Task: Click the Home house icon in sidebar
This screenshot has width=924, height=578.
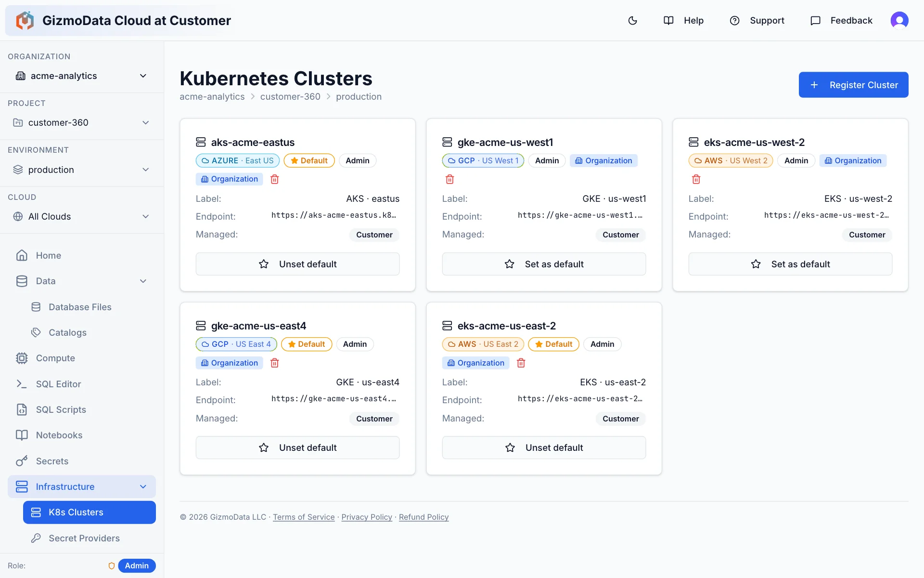Action: [x=22, y=255]
